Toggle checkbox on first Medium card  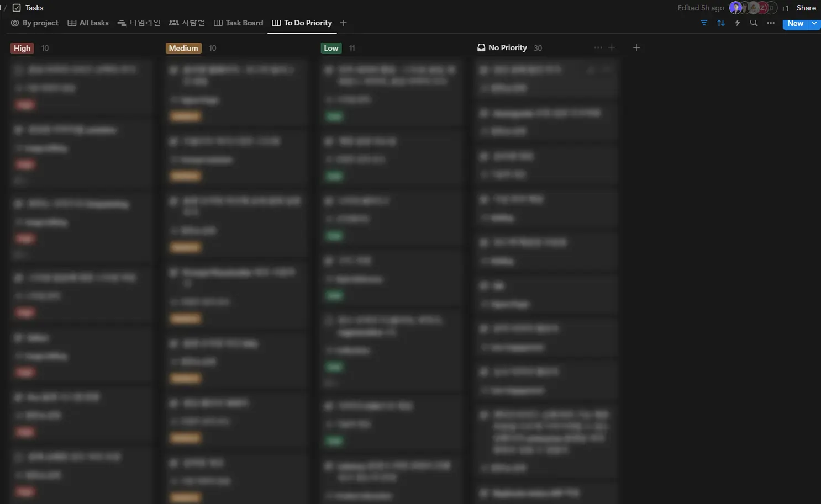point(173,70)
